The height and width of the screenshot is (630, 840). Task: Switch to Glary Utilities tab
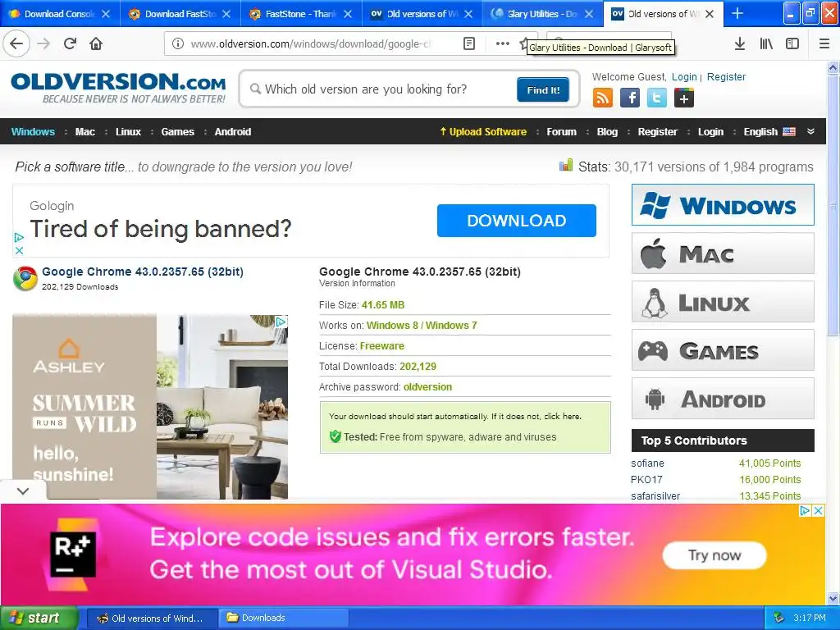543,14
